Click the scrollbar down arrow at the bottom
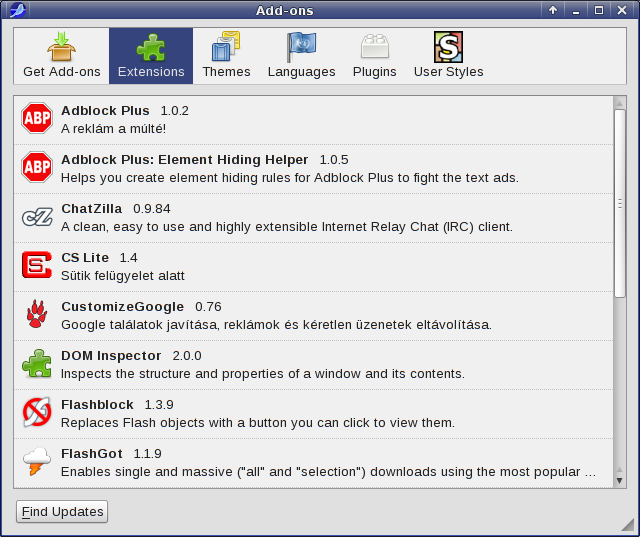640x537 pixels. point(620,481)
